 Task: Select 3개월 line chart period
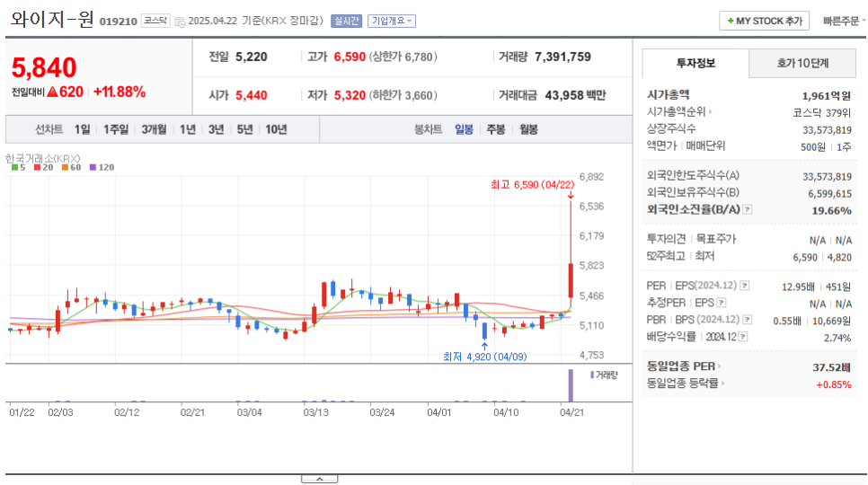(x=154, y=129)
